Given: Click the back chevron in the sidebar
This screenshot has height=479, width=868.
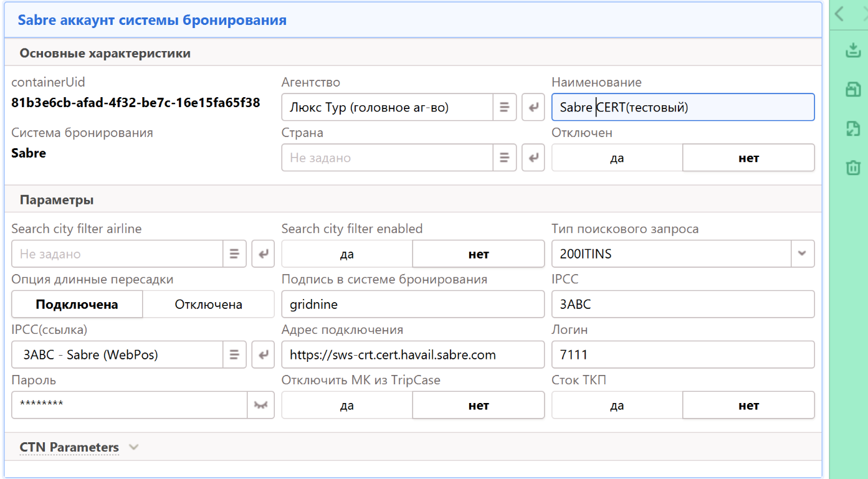Looking at the screenshot, I should point(839,14).
